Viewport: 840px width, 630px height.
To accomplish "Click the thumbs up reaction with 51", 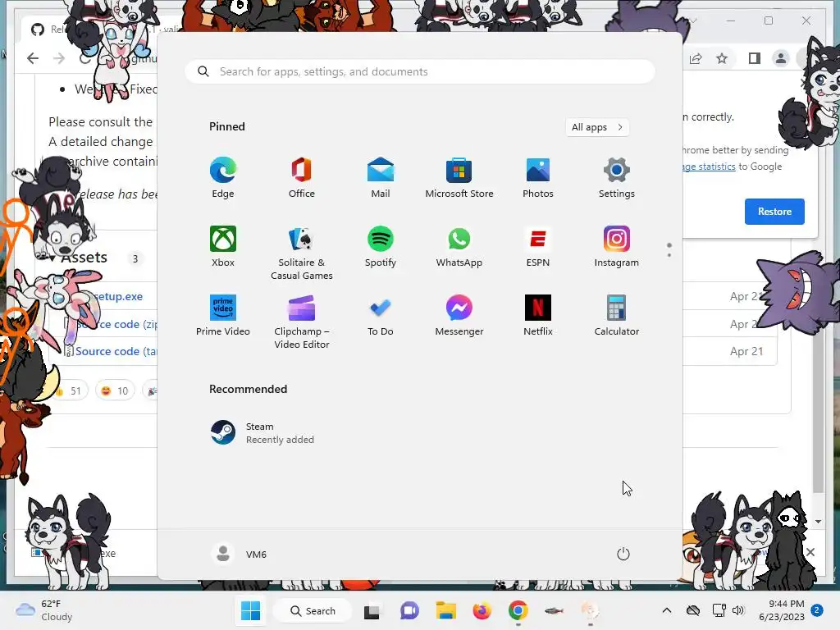I will click(69, 390).
